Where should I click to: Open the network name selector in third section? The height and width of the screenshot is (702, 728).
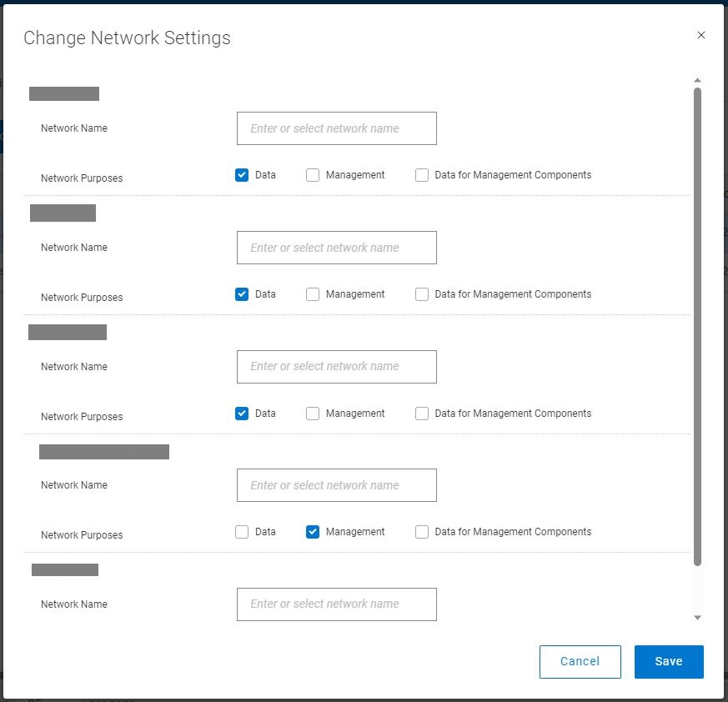(336, 367)
